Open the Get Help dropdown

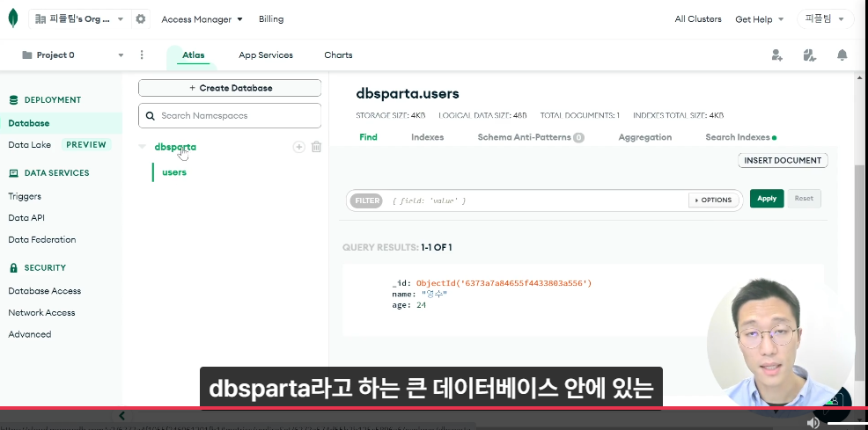(x=760, y=19)
